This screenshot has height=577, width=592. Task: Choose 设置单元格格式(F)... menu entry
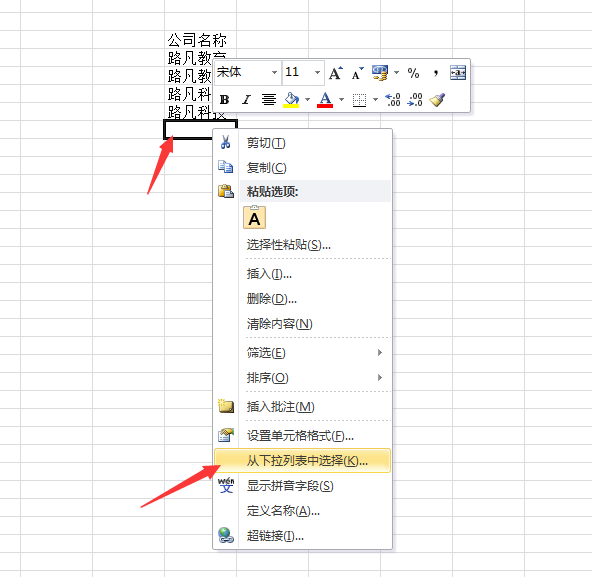(x=302, y=436)
